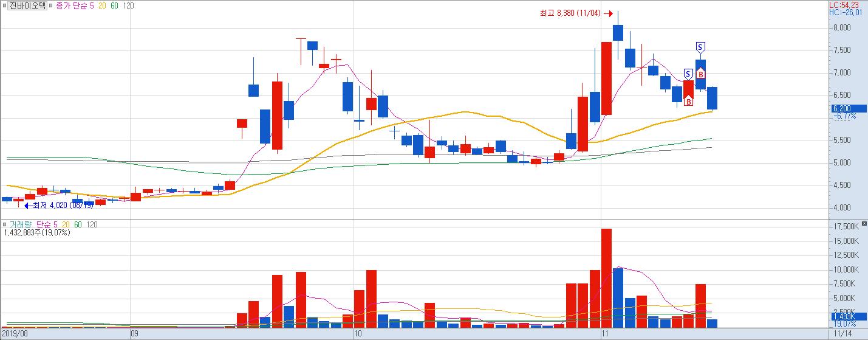This screenshot has height=340, width=868.
Task: Click the -6.77% change label
Action: [x=845, y=116]
